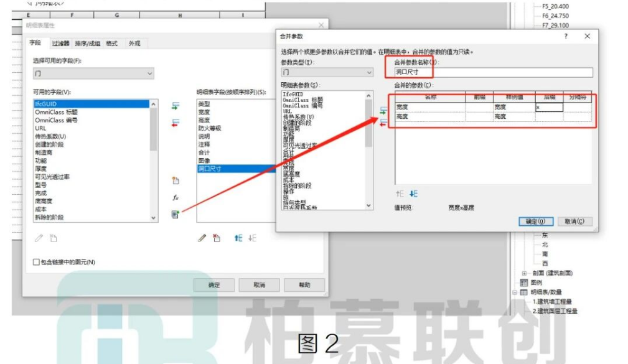Image resolution: width=628 pixels, height=364 pixels.
Task: Click available fields list scroll down arrow
Action: click(x=153, y=218)
